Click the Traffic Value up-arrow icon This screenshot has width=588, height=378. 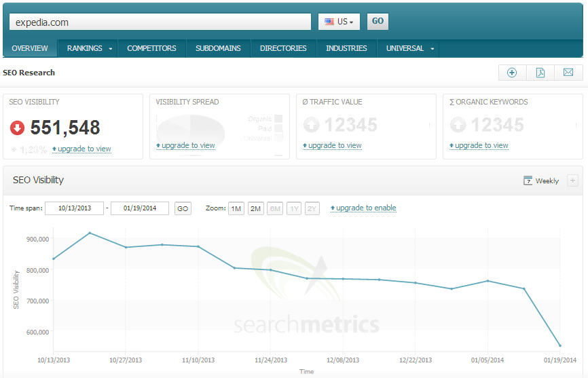pos(311,125)
